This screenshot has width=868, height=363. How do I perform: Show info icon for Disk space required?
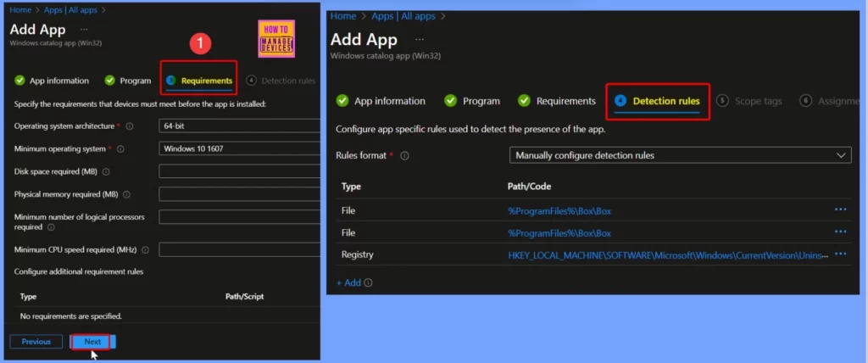(106, 172)
